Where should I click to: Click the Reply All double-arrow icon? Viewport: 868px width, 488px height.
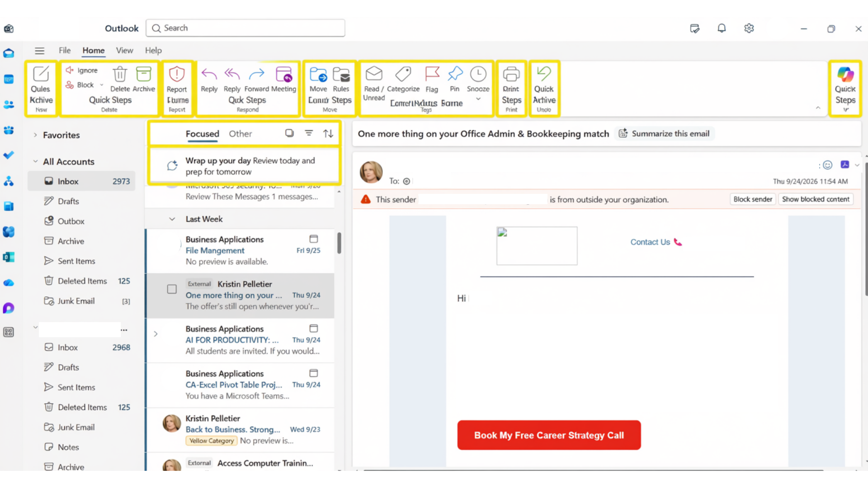point(232,74)
